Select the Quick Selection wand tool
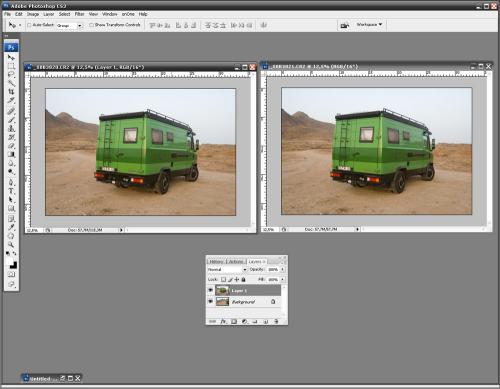This screenshot has height=389, width=500. (x=11, y=82)
